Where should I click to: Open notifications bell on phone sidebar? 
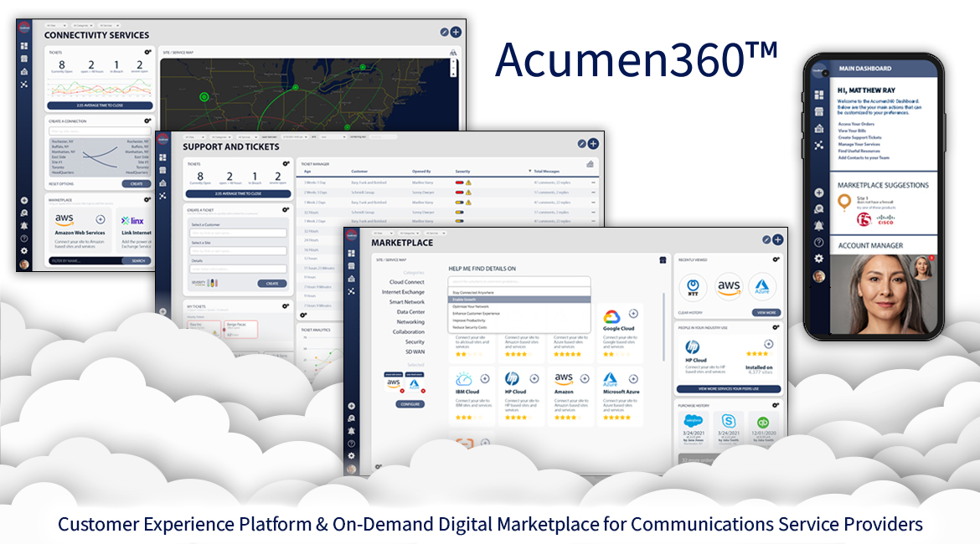pos(818,225)
